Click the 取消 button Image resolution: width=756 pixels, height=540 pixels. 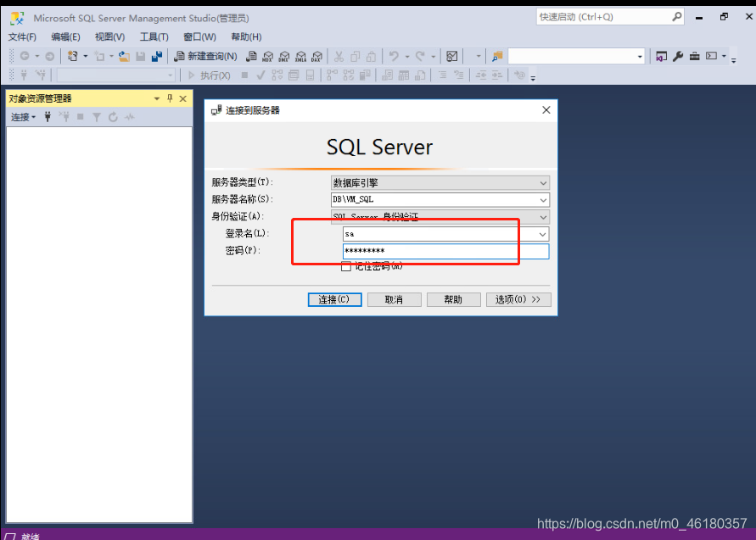coord(395,299)
